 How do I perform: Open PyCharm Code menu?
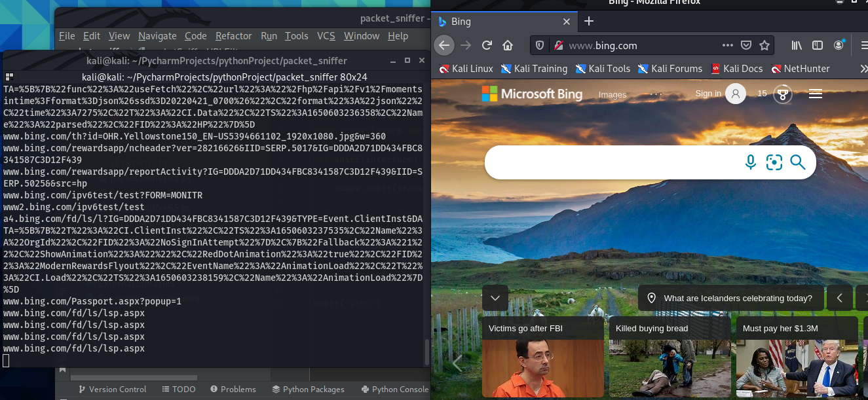click(196, 36)
